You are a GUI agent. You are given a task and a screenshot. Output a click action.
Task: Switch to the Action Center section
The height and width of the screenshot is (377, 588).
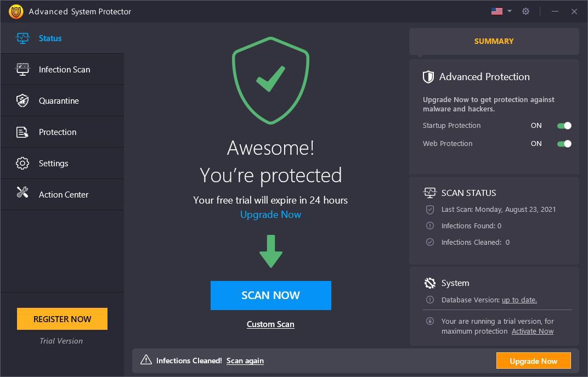tap(62, 194)
